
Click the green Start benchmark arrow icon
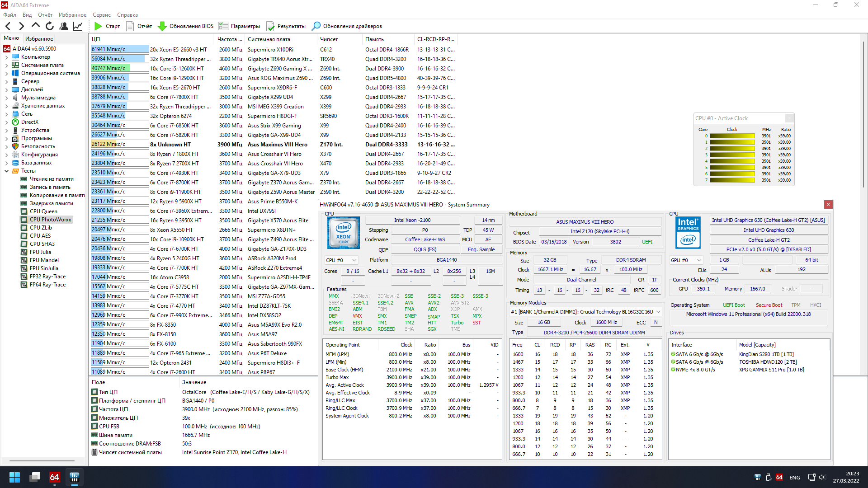point(98,26)
